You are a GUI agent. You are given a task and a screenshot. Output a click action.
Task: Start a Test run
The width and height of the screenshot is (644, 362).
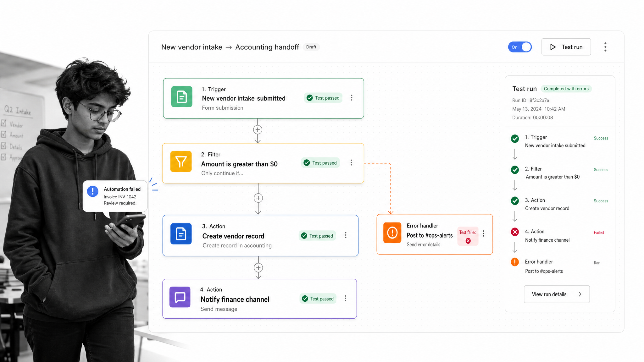point(566,47)
